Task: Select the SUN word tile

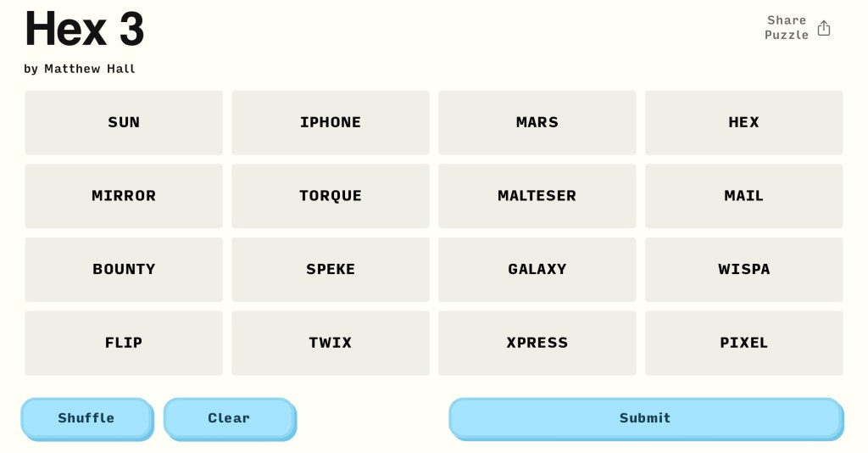Action: [124, 122]
